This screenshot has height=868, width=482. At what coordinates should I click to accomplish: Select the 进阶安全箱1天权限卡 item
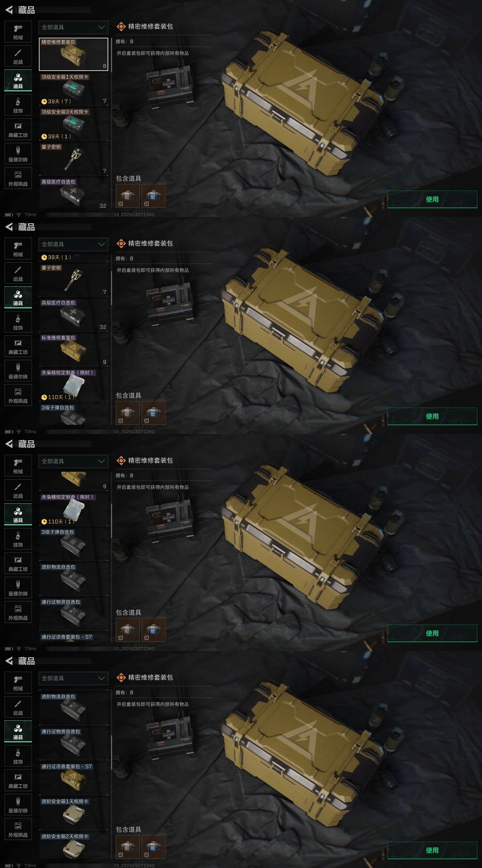pyautogui.click(x=74, y=814)
